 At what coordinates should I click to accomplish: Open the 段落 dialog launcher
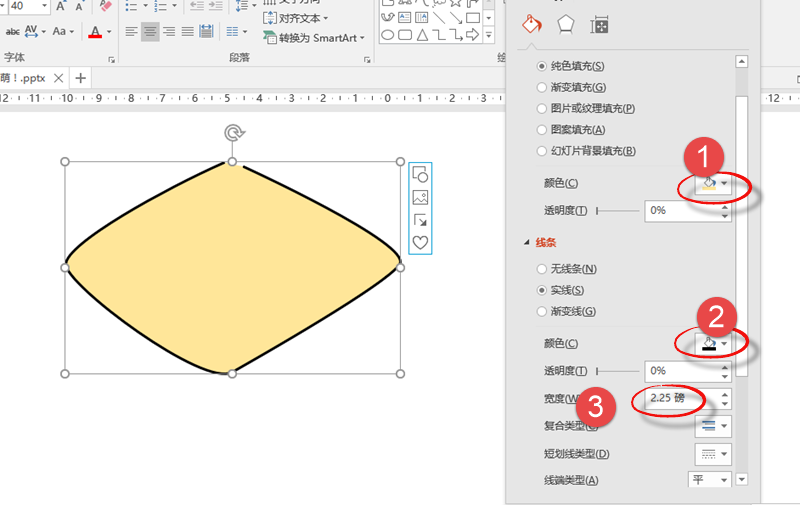click(x=367, y=60)
